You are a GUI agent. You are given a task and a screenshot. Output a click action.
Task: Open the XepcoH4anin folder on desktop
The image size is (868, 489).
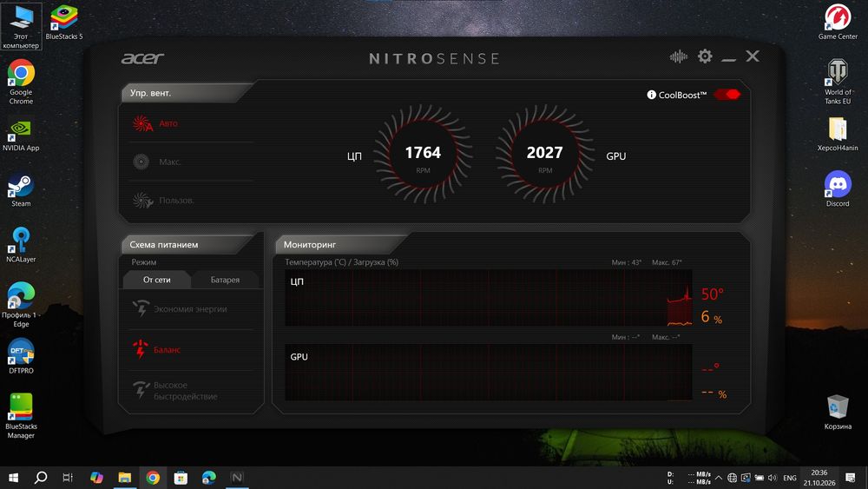point(838,134)
